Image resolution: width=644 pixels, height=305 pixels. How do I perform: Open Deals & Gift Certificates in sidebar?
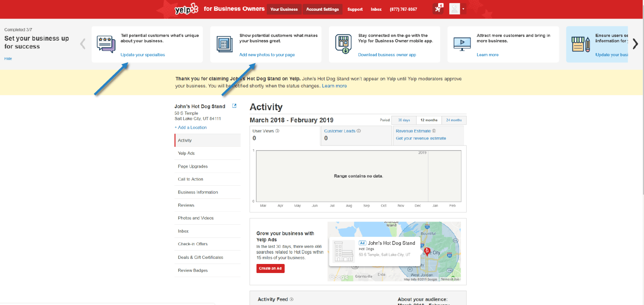(208, 257)
